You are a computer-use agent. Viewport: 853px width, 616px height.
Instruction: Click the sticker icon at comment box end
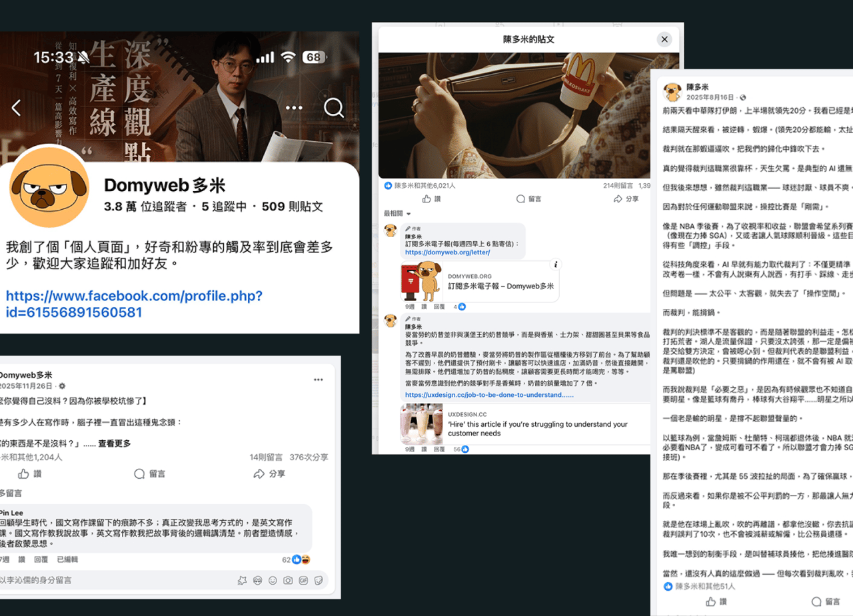(319, 581)
